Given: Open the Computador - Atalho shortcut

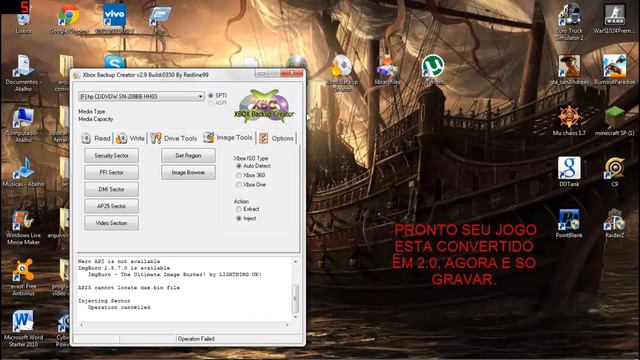Looking at the screenshot, I should 23,124.
